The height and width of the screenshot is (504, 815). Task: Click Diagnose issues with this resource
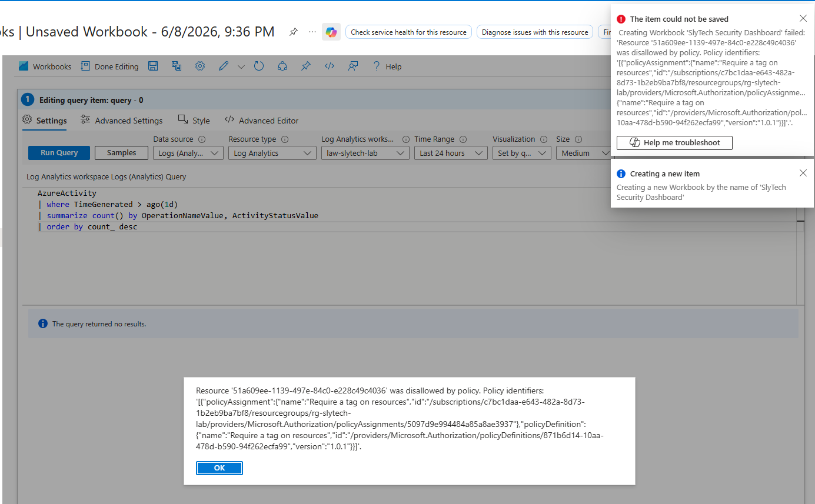click(x=535, y=32)
